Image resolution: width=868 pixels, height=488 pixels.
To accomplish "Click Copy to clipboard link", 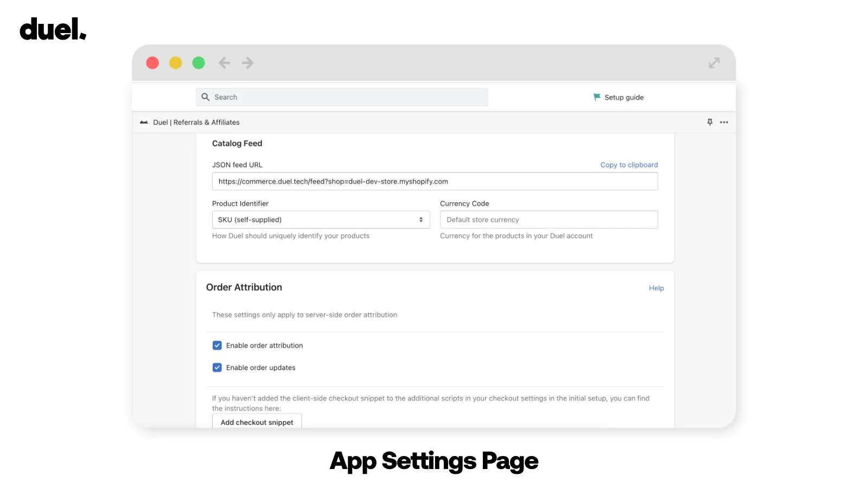I will coord(629,165).
